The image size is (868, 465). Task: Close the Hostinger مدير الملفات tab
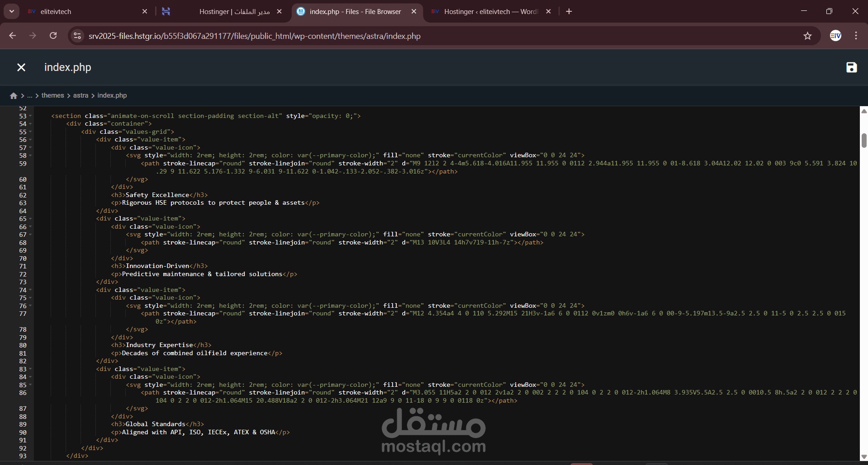tap(279, 11)
